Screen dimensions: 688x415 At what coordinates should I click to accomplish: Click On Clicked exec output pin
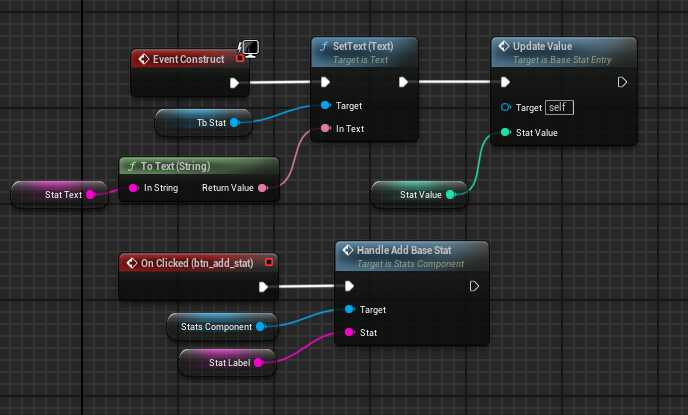click(x=263, y=287)
